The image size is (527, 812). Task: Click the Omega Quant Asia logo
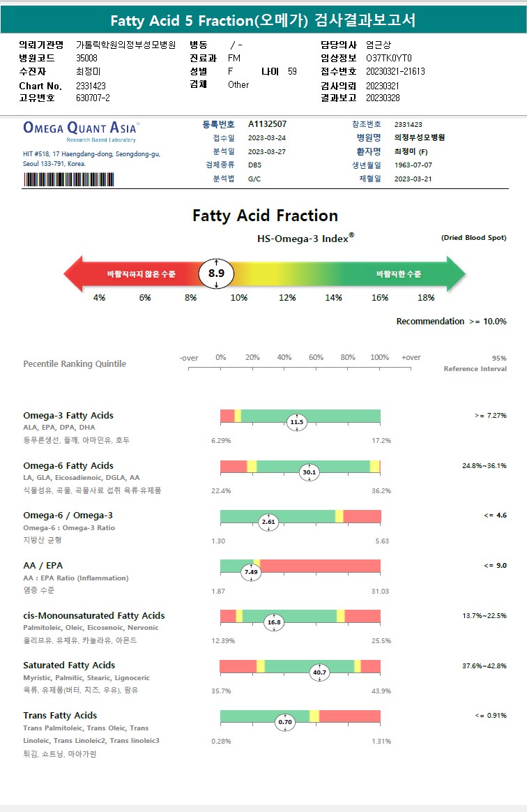click(x=81, y=129)
